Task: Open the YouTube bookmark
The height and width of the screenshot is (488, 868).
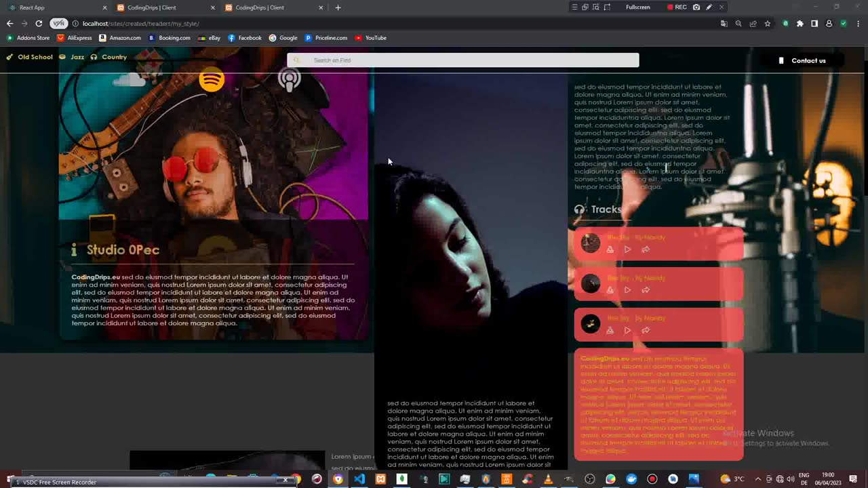Action: [371, 38]
